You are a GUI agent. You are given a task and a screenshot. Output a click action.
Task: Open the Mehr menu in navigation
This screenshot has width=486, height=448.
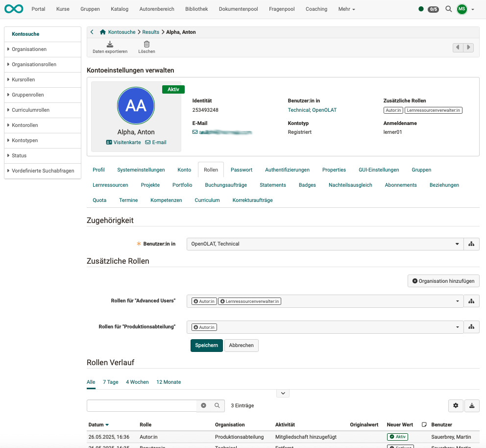point(346,9)
